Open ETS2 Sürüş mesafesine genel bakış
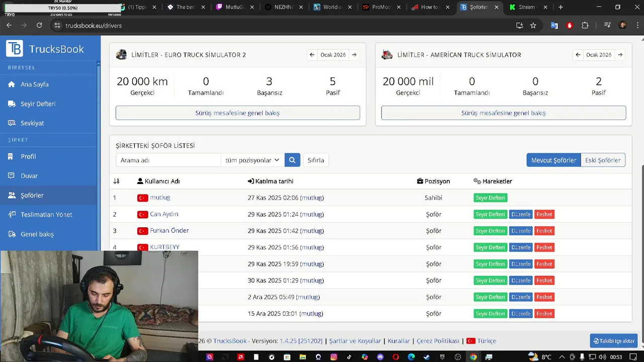The width and height of the screenshot is (644, 362). pyautogui.click(x=237, y=113)
